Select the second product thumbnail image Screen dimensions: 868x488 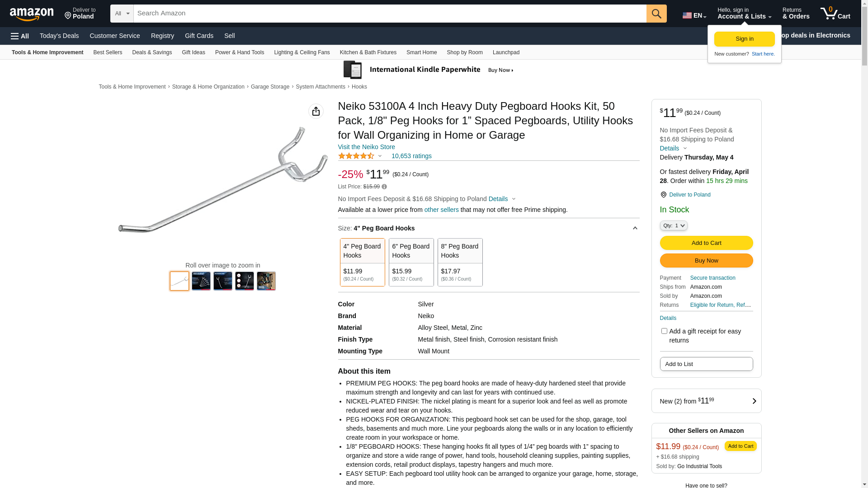(x=201, y=281)
